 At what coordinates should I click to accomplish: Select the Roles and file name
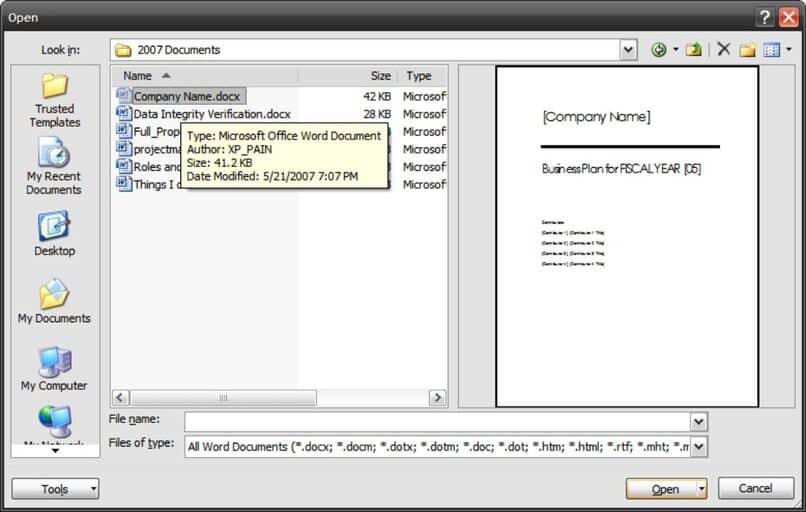point(157,167)
